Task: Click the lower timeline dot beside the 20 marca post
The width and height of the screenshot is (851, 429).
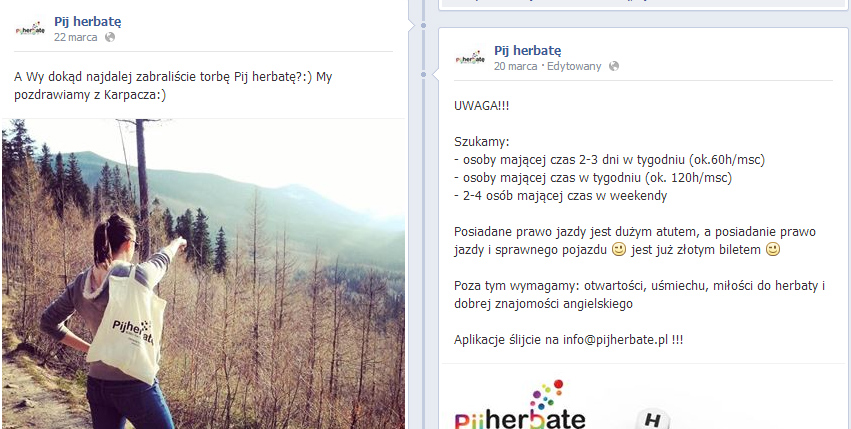Action: coord(423,73)
